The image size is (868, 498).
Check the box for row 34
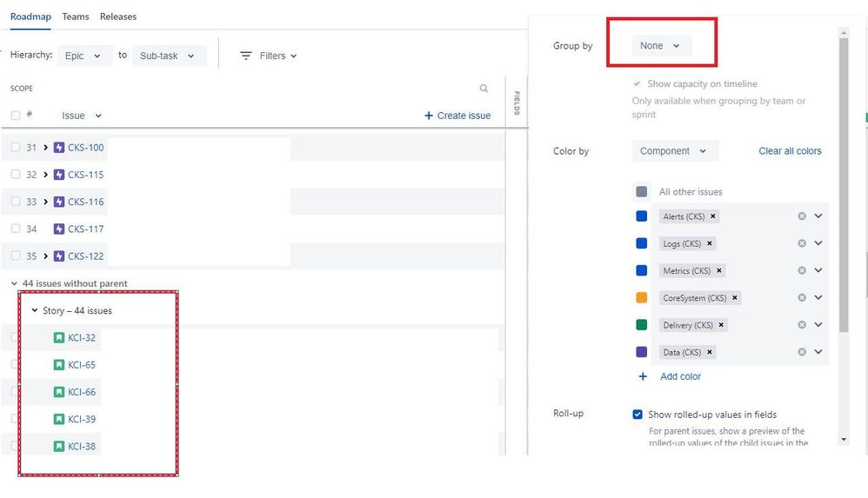(16, 229)
